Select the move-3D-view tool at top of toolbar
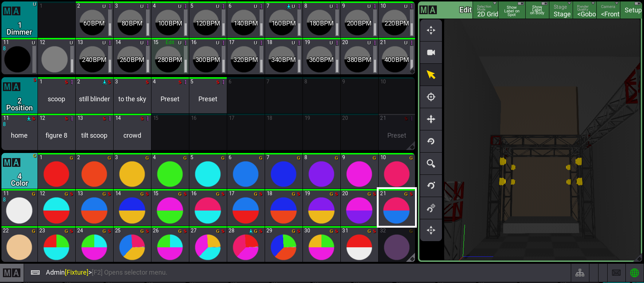 [431, 30]
